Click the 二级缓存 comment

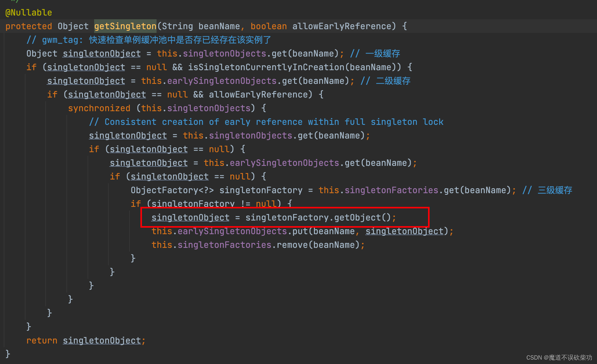click(393, 81)
